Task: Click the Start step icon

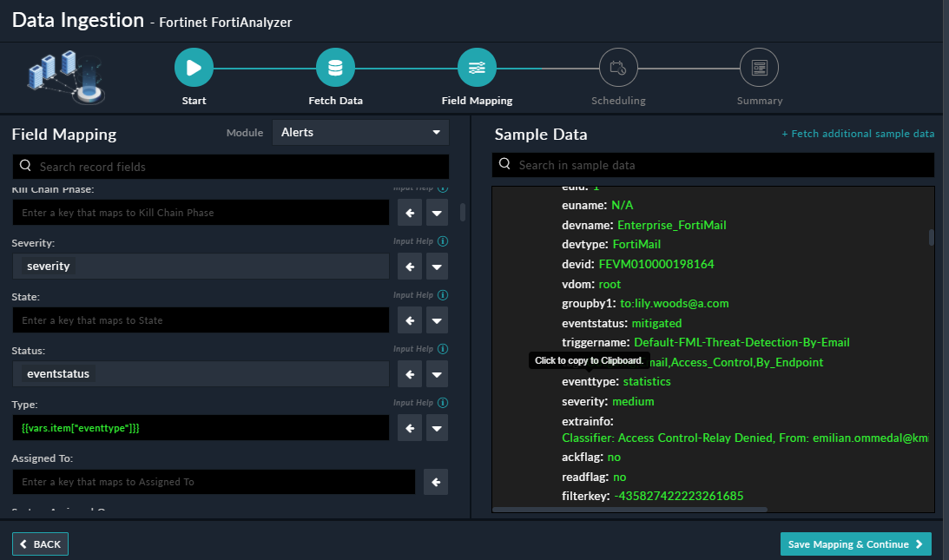Action: pos(194,67)
